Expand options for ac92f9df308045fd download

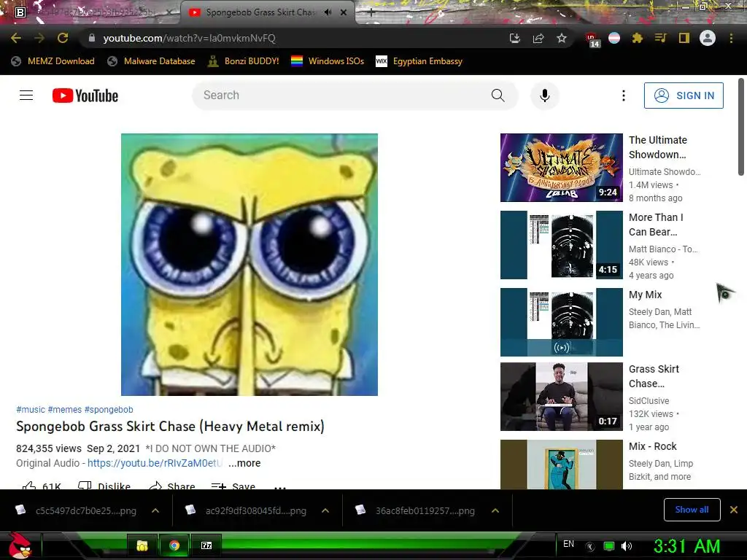pos(325,510)
